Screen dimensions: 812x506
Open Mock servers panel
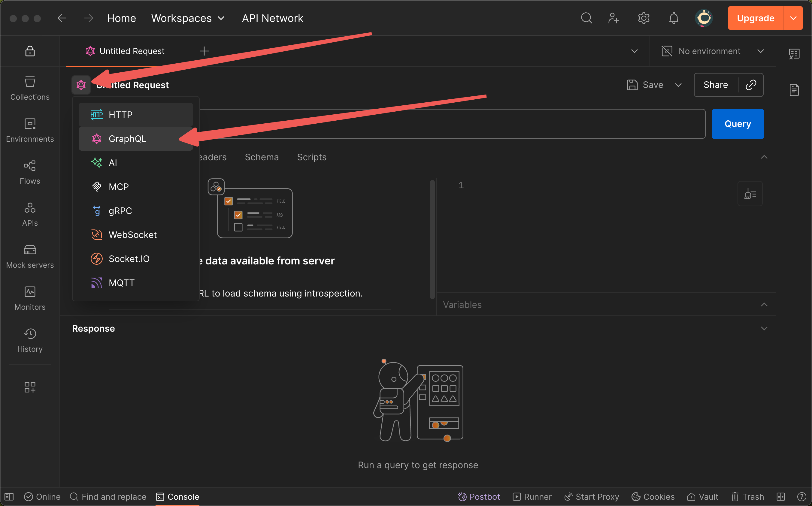click(x=30, y=257)
